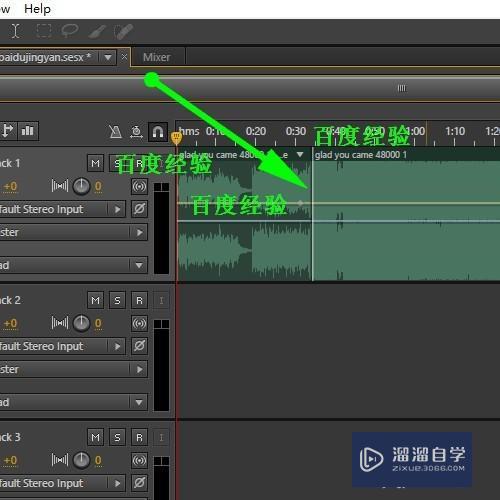Select the second glad you came 48000 1 clip
The width and height of the screenshot is (500, 500).
click(406, 214)
